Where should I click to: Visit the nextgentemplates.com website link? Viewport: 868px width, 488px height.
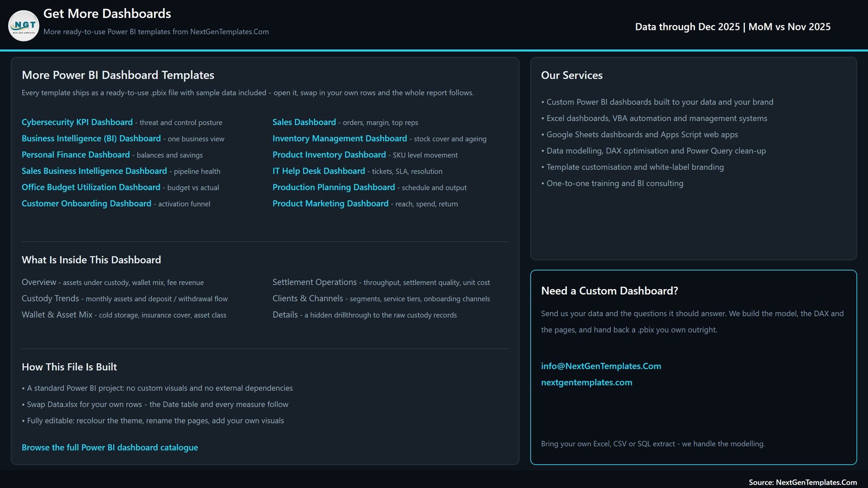tap(586, 383)
